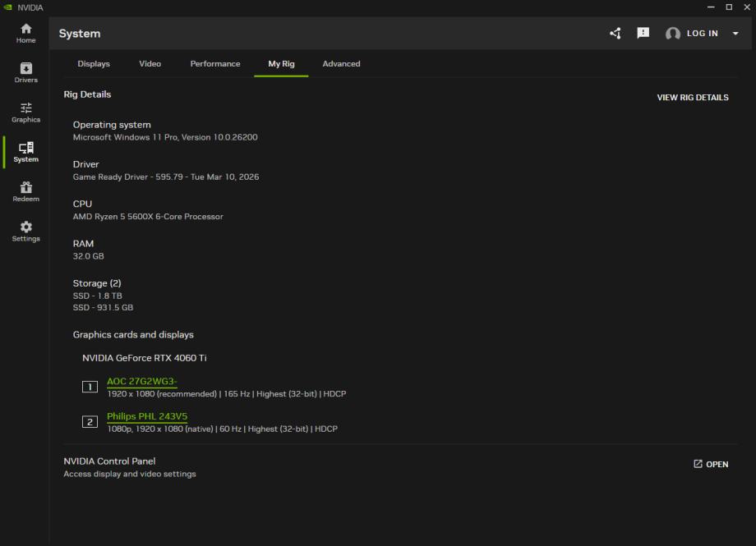Screen dimensions: 756x546
Task: Click the Game Ready Driver 595.79 text
Action: 166,177
